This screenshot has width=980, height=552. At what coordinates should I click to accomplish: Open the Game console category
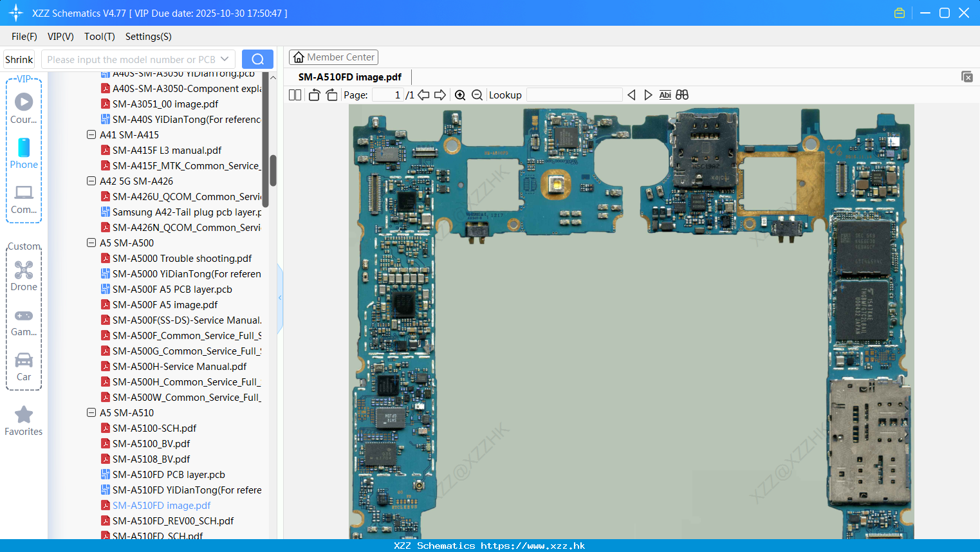coord(24,322)
